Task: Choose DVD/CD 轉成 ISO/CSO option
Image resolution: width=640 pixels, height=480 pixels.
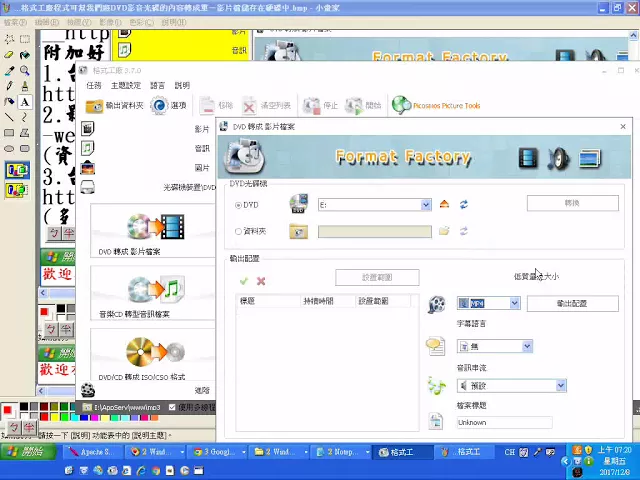Action: (153, 356)
